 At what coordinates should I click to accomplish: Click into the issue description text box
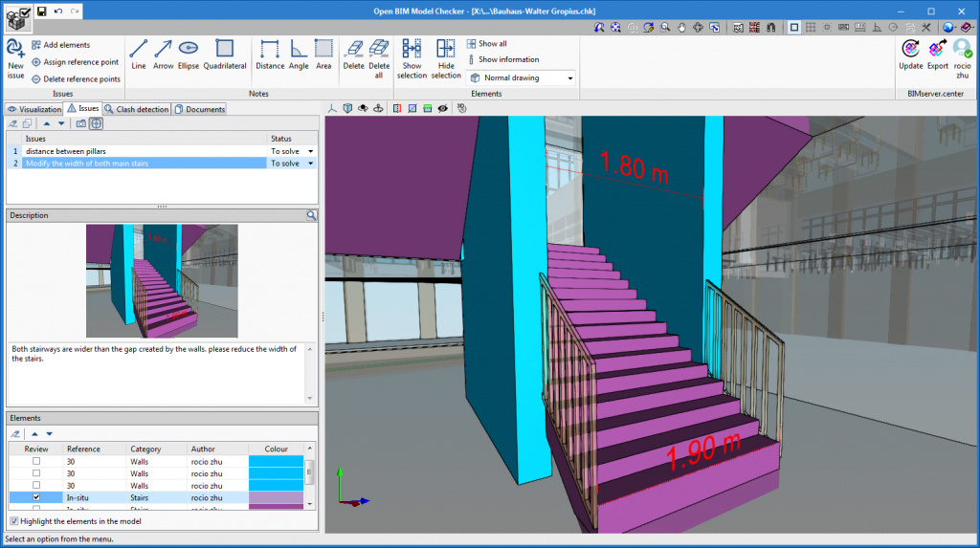156,373
